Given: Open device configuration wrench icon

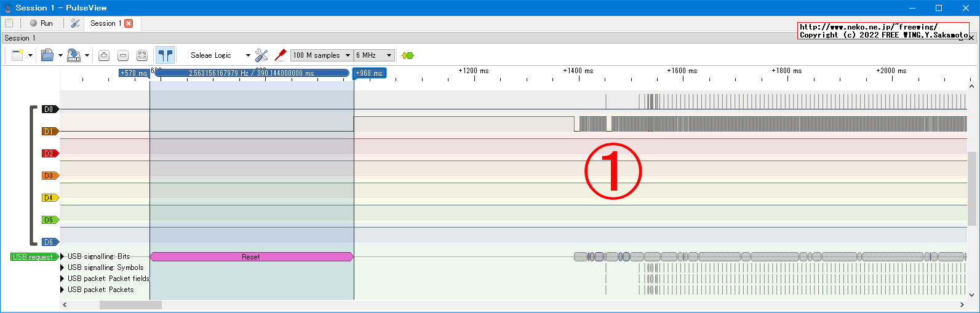Looking at the screenshot, I should [261, 55].
